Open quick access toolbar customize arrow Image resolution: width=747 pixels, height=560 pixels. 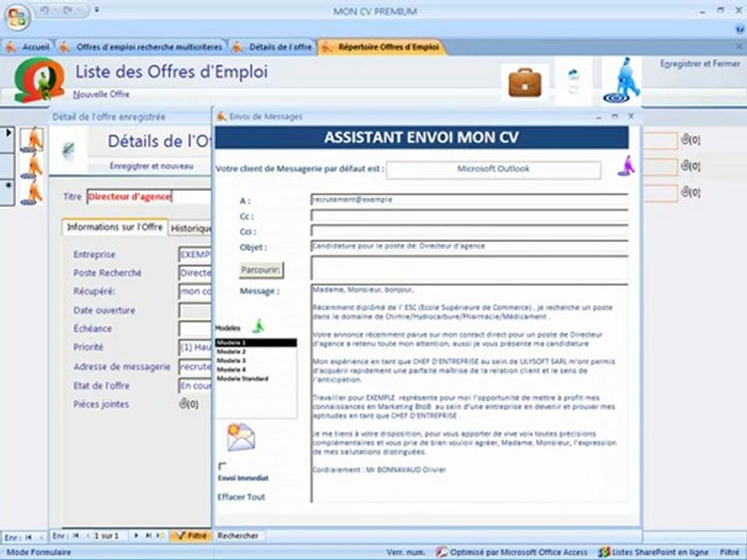tap(96, 9)
